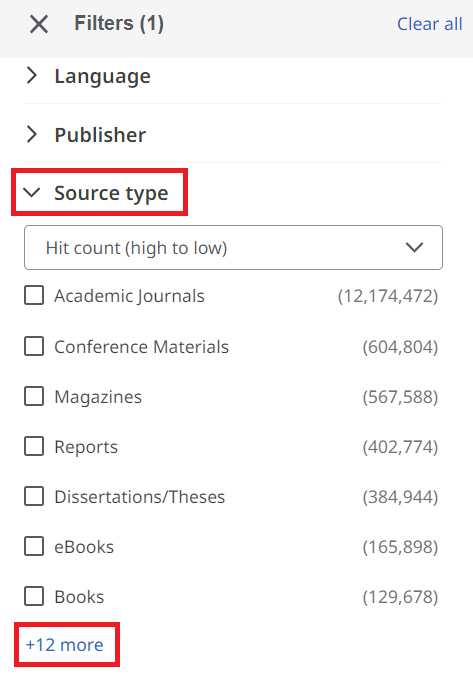Click the Source type heading text
This screenshot has width=473, height=677.
click(x=111, y=193)
